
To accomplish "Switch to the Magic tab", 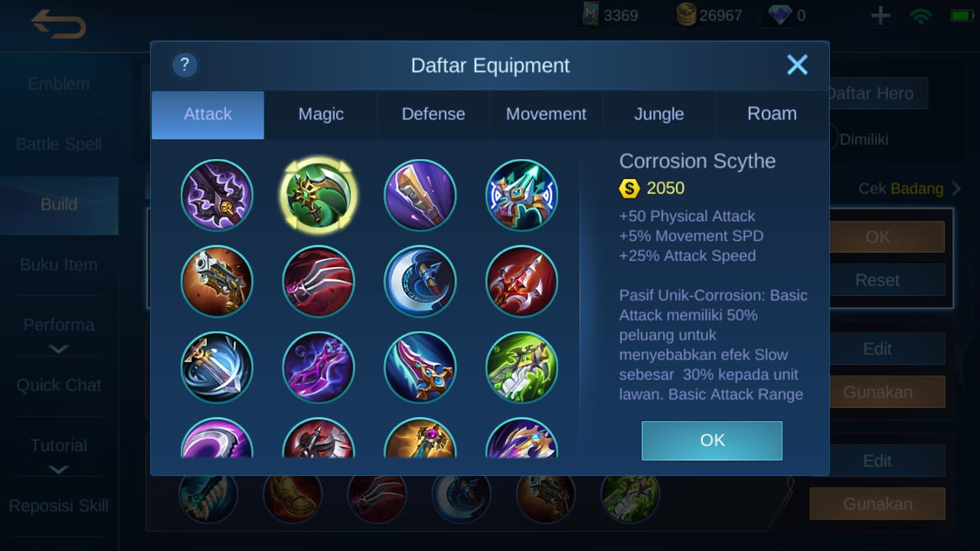I will coord(321,114).
